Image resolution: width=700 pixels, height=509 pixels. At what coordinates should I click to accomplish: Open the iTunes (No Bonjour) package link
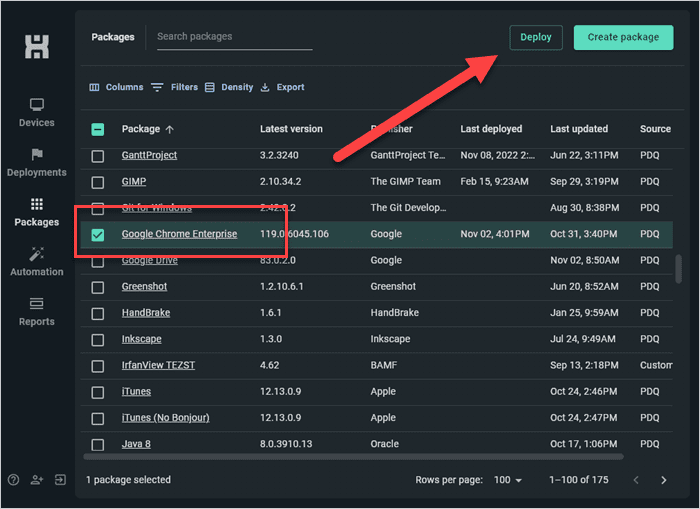pos(165,417)
